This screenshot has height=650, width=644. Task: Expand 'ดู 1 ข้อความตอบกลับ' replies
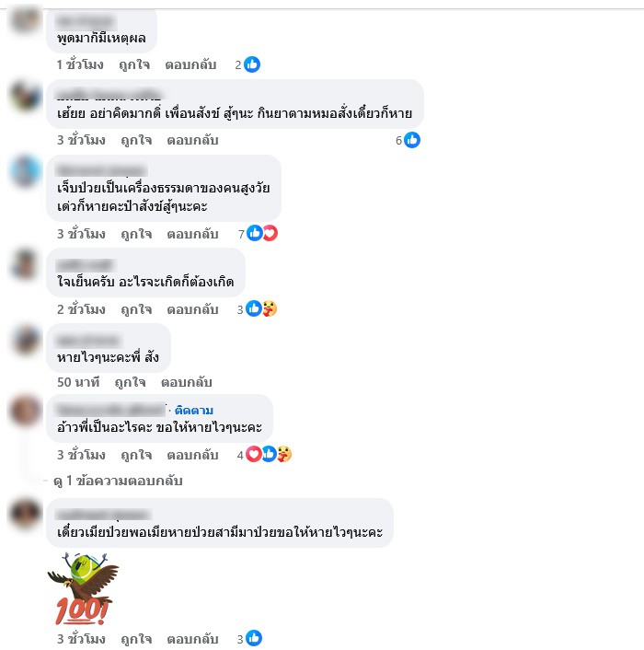click(118, 481)
